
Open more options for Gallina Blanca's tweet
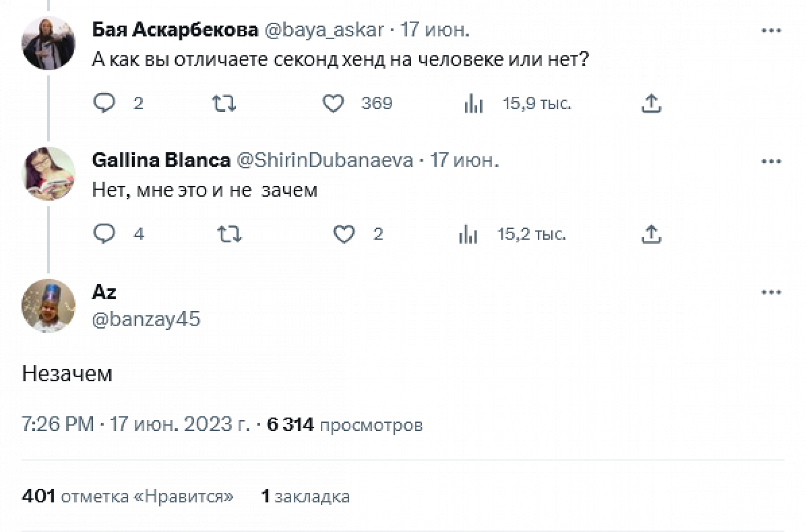click(x=771, y=161)
